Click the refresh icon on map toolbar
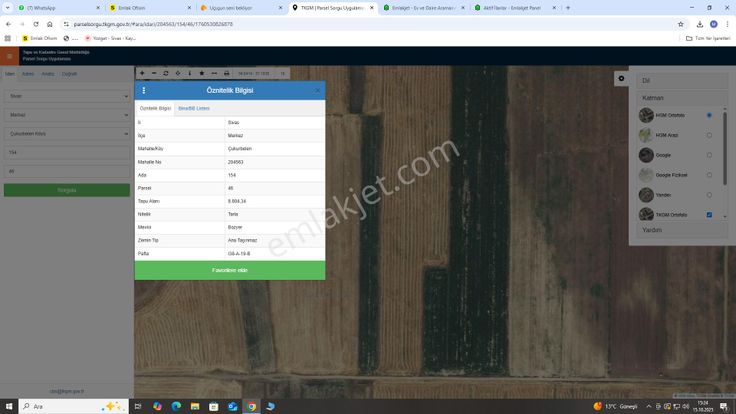736x414 pixels. point(165,73)
